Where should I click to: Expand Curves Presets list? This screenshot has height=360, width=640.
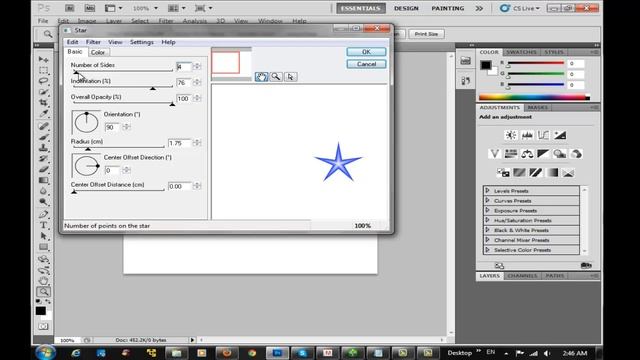487,200
